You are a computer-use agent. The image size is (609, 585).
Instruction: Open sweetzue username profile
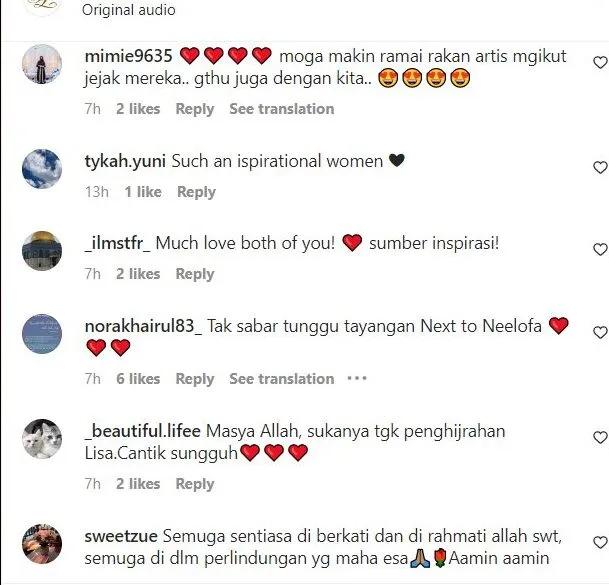point(121,536)
